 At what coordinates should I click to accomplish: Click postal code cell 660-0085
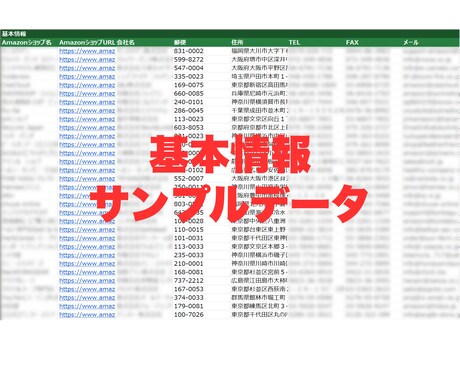pos(189,94)
